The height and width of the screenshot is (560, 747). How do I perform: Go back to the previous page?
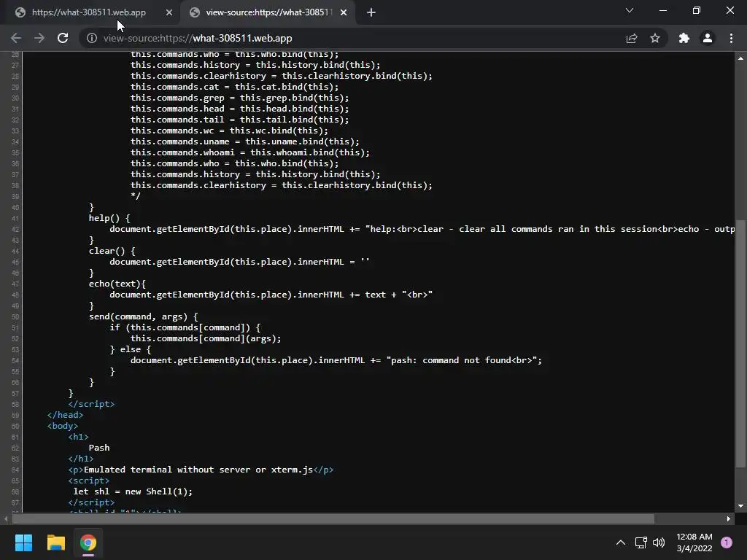[x=16, y=38]
